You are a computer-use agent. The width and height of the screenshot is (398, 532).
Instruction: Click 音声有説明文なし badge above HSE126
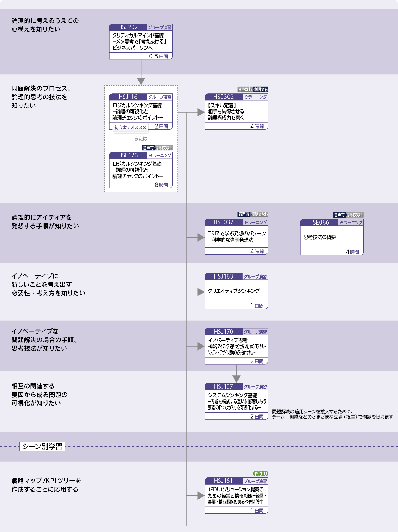coord(158,148)
